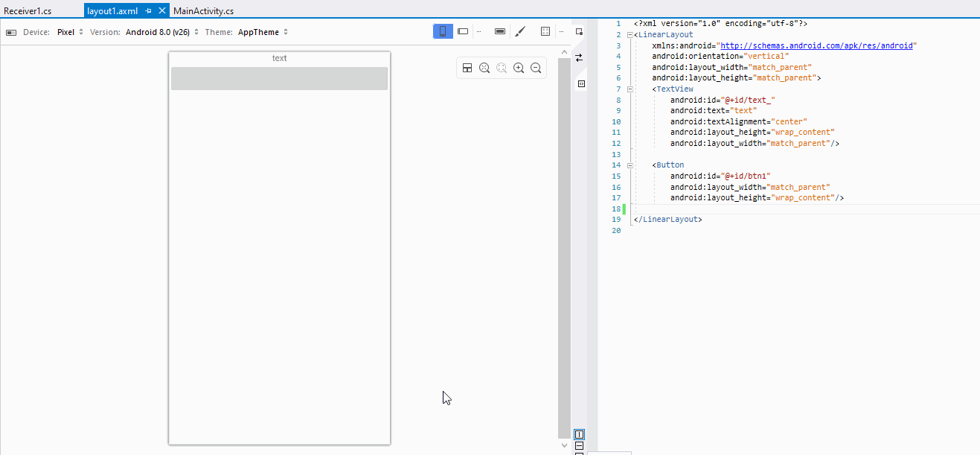This screenshot has width=980, height=455.
Task: Open the paintbrush theme editor icon
Action: pyautogui.click(x=521, y=31)
